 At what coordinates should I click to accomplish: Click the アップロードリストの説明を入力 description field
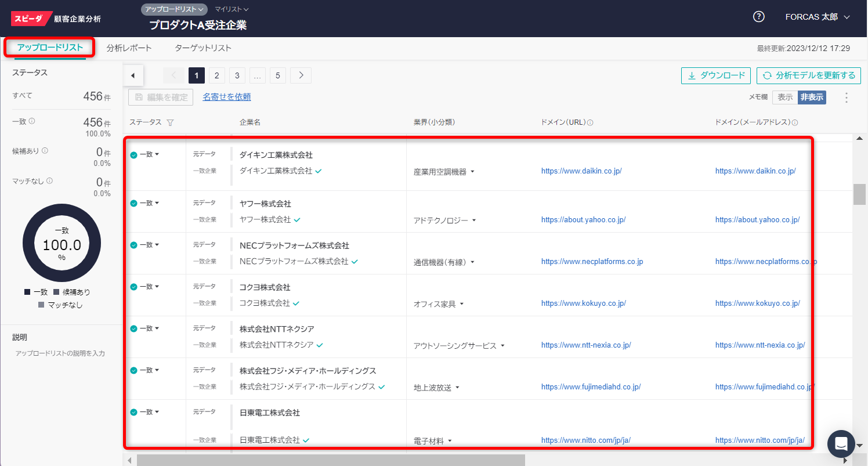point(60,353)
